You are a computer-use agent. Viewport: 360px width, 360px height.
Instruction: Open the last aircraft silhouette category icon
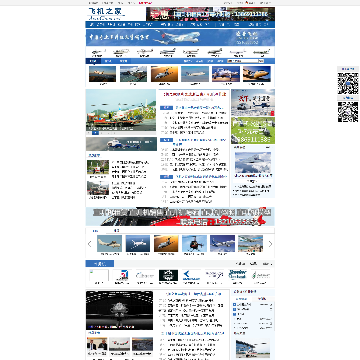point(261,52)
